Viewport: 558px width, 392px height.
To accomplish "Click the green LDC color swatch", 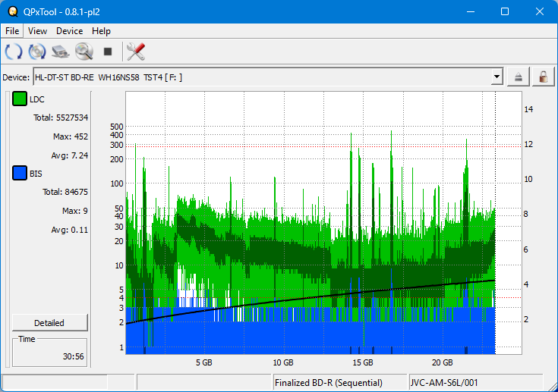I will click(20, 99).
